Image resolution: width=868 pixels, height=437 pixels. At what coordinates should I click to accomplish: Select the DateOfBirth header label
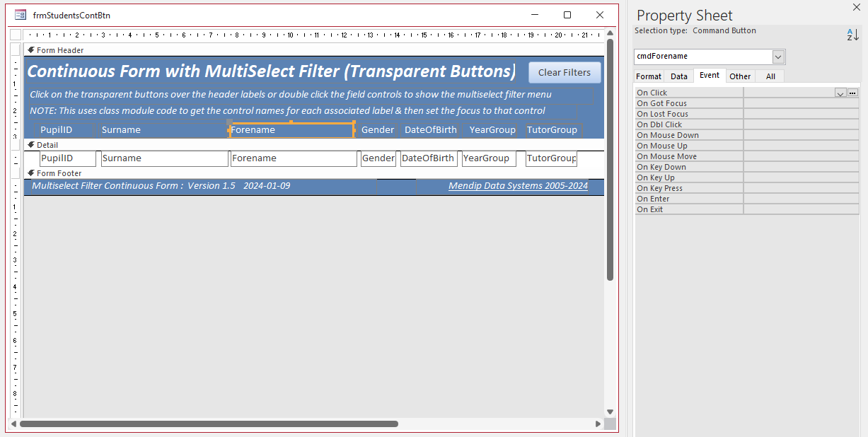point(431,129)
